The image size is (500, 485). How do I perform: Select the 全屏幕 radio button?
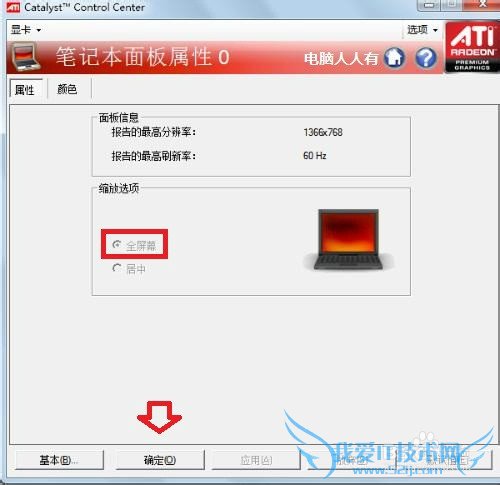[x=117, y=245]
